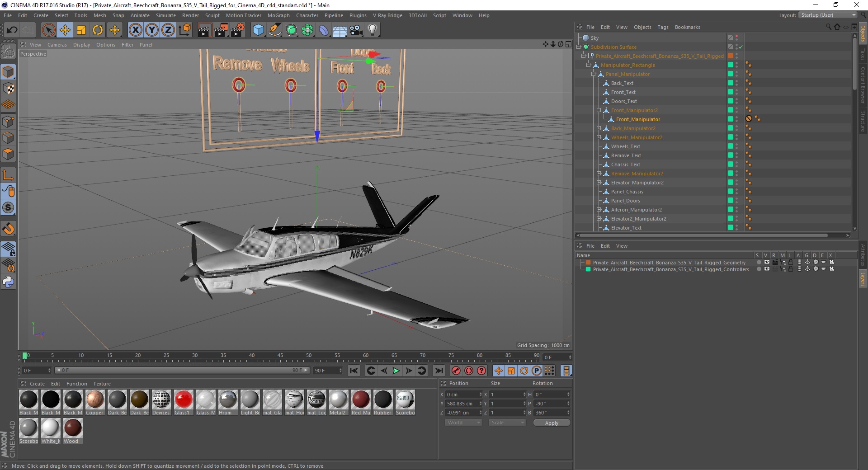Activate the Scale tool
The width and height of the screenshot is (868, 470).
click(x=81, y=30)
